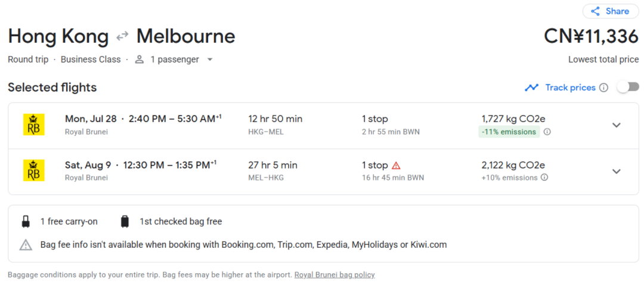
Task: Click the Royal Brunei logo on outbound flight
Action: pos(33,124)
